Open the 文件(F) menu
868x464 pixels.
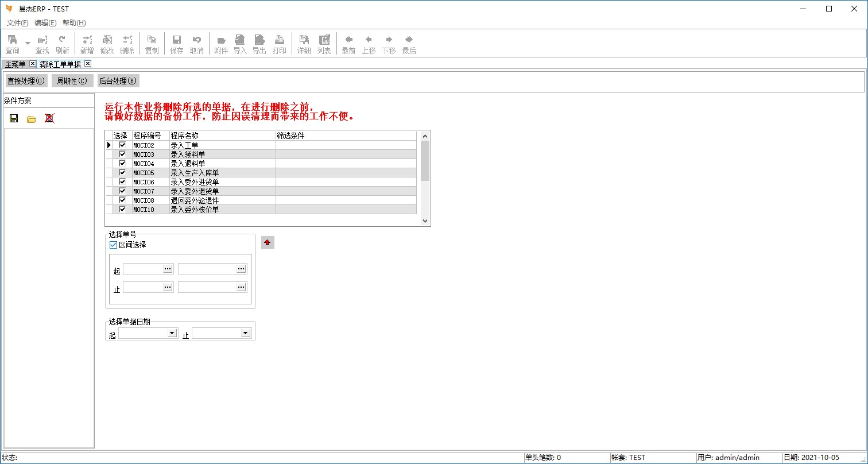[17, 23]
